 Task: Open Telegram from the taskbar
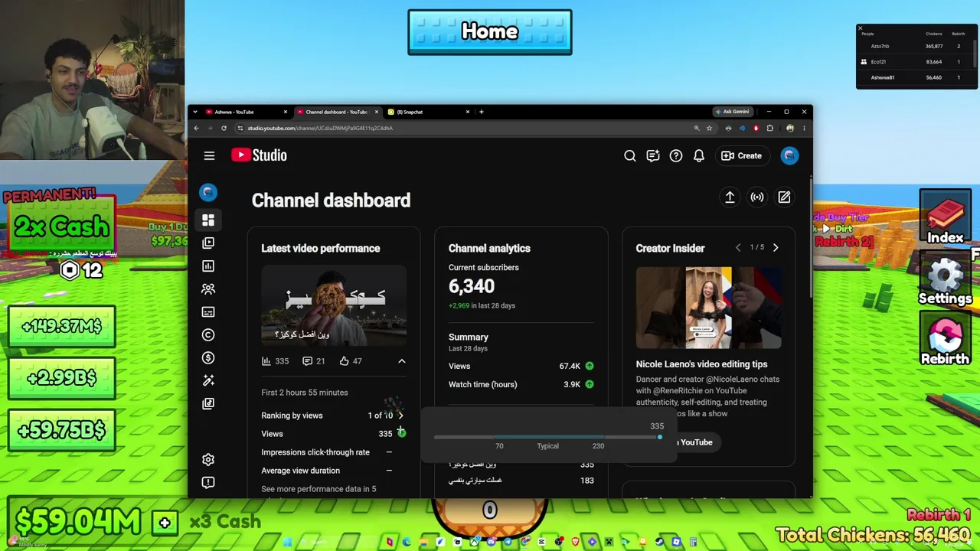(508, 542)
